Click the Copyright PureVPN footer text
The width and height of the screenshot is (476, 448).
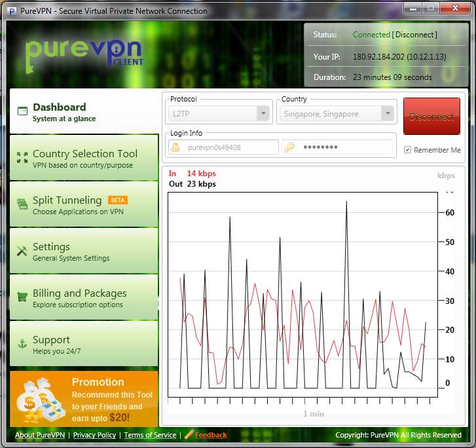coord(398,435)
